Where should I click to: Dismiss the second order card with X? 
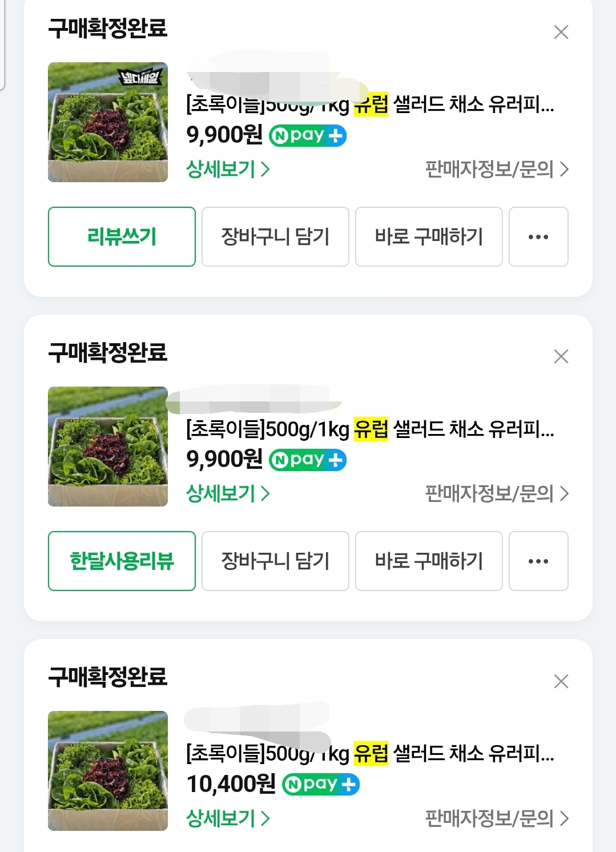point(561,356)
